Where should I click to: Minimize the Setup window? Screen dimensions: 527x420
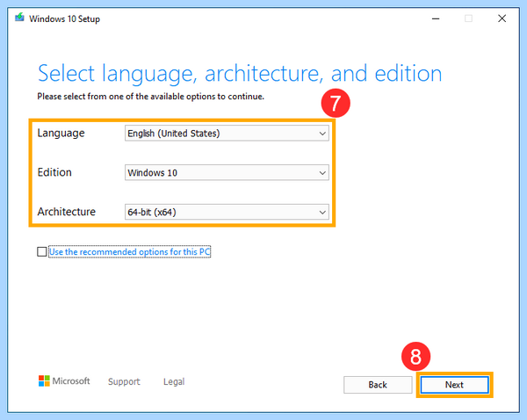[436, 18]
